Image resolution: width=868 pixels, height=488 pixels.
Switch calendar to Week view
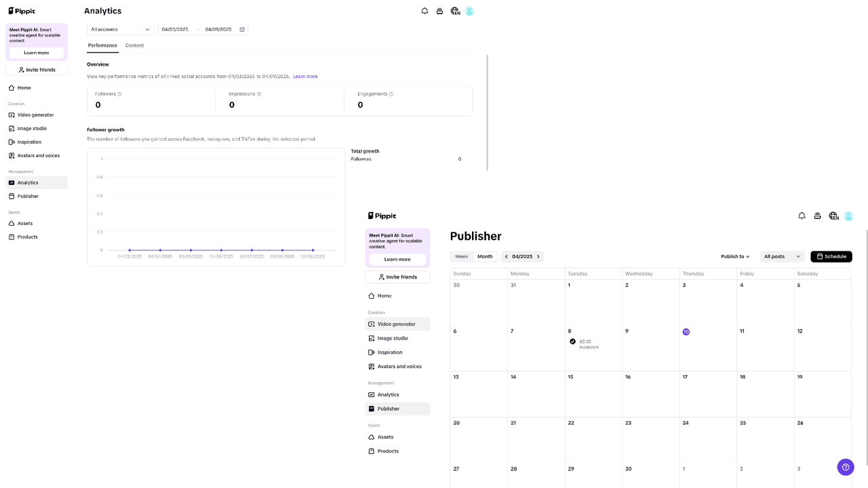click(x=461, y=256)
